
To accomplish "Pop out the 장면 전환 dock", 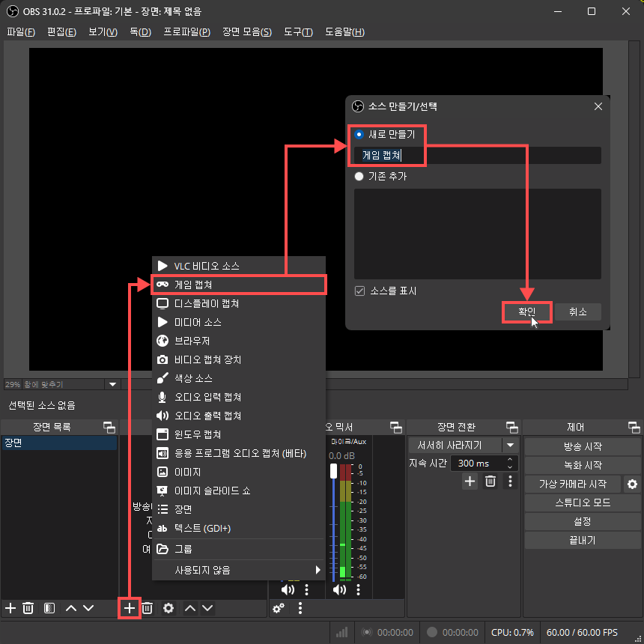I will pos(511,427).
